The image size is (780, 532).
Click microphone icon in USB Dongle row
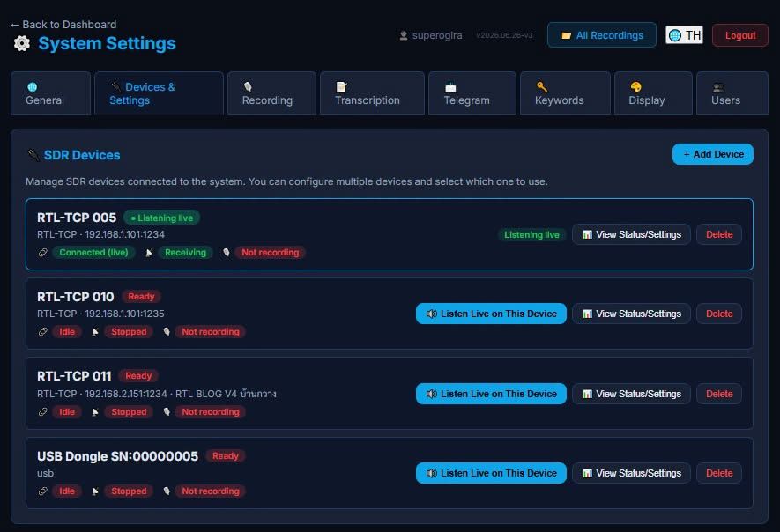coord(167,491)
